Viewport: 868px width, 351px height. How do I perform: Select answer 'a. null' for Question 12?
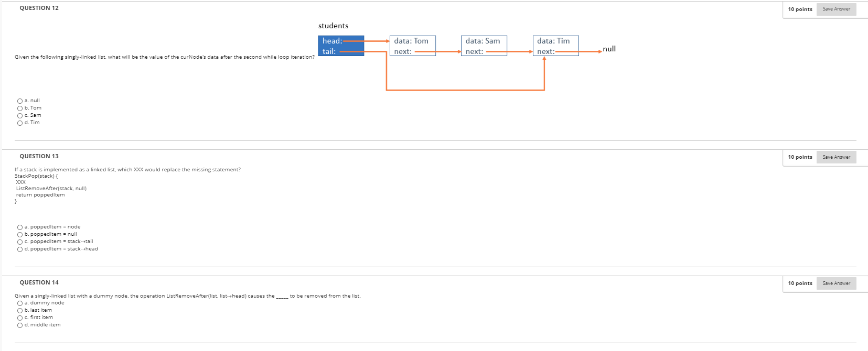pos(20,101)
